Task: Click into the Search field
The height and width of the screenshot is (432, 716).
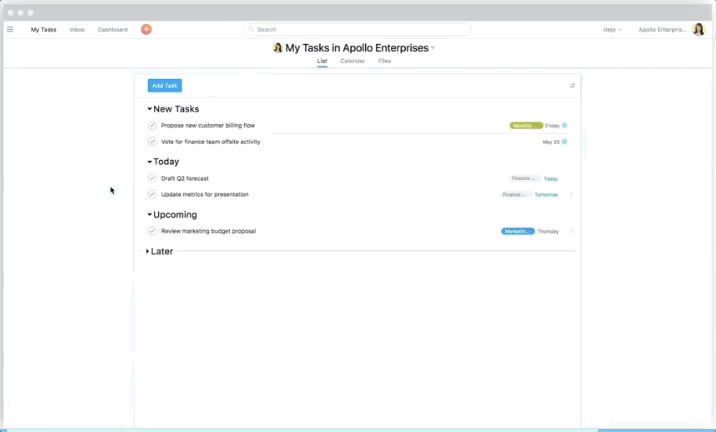Action: click(x=357, y=29)
